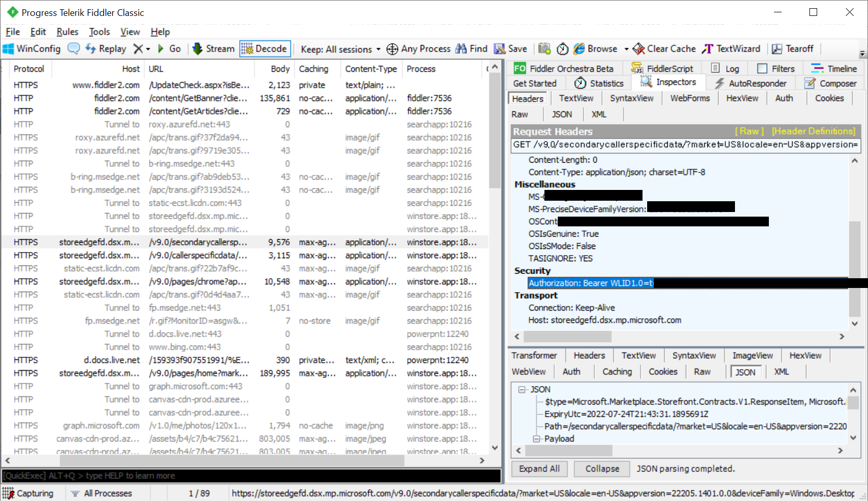Toggle the Decode button
This screenshot has height=501, width=868.
click(265, 49)
